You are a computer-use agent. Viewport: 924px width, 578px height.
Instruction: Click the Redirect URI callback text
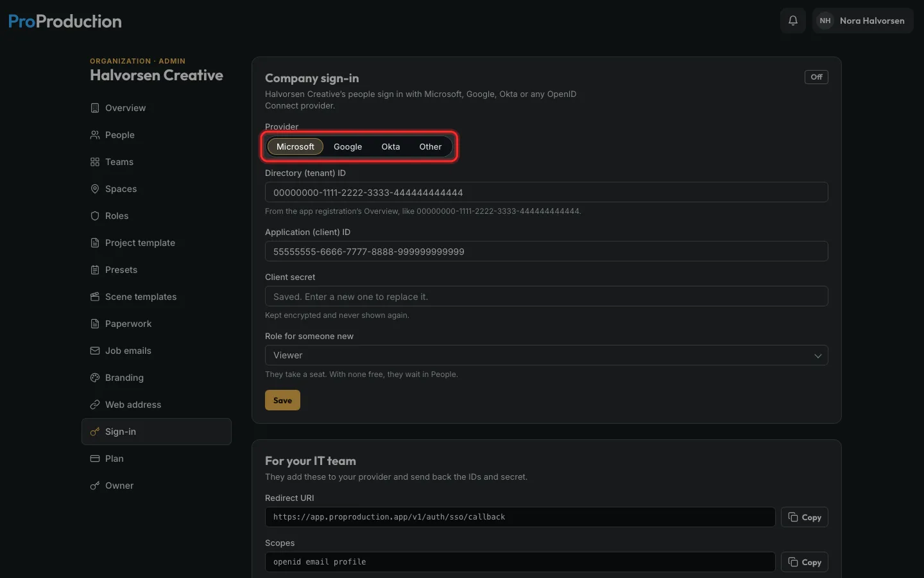point(389,517)
